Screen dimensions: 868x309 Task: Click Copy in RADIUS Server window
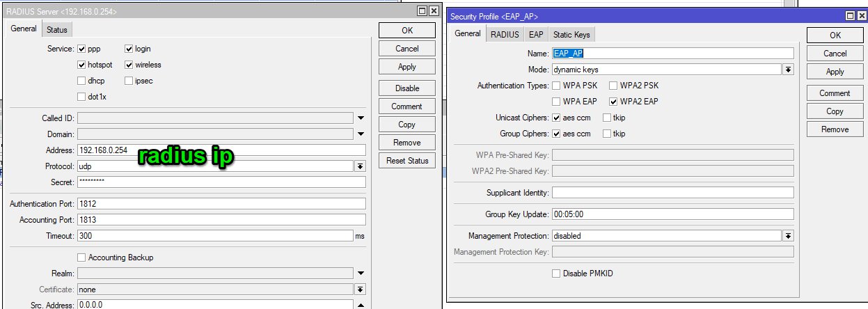(x=407, y=125)
